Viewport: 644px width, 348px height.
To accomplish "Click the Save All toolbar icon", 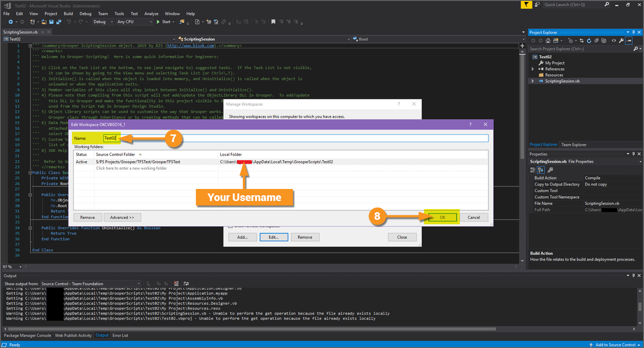I will [59, 22].
